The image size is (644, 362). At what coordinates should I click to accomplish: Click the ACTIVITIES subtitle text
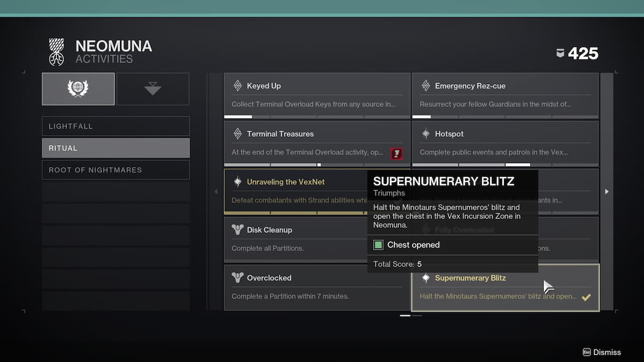104,59
